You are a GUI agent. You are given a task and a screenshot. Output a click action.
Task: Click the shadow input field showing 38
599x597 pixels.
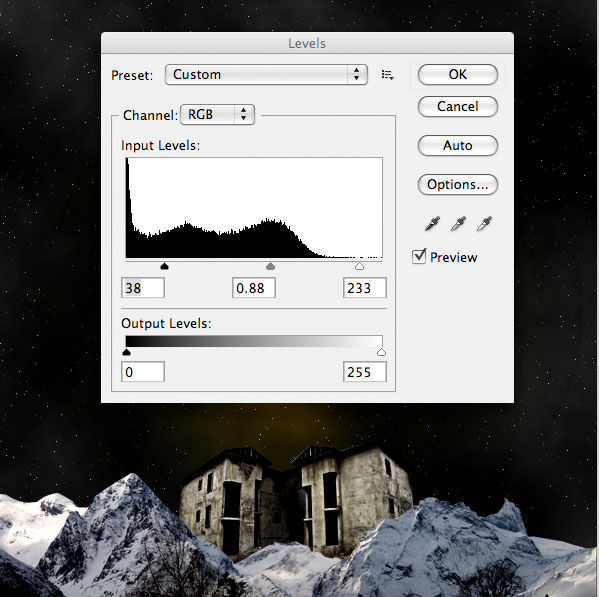143,288
